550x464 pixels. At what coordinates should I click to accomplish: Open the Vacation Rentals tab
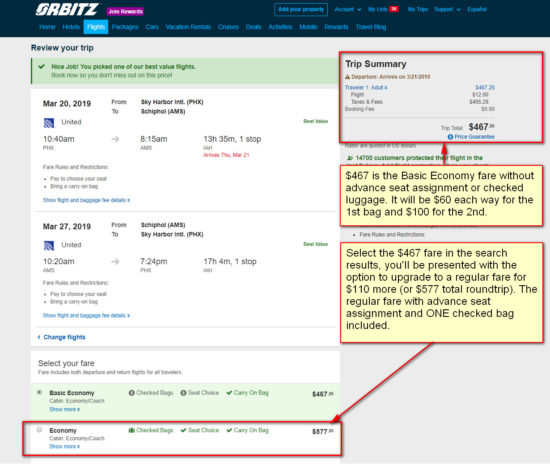[188, 27]
